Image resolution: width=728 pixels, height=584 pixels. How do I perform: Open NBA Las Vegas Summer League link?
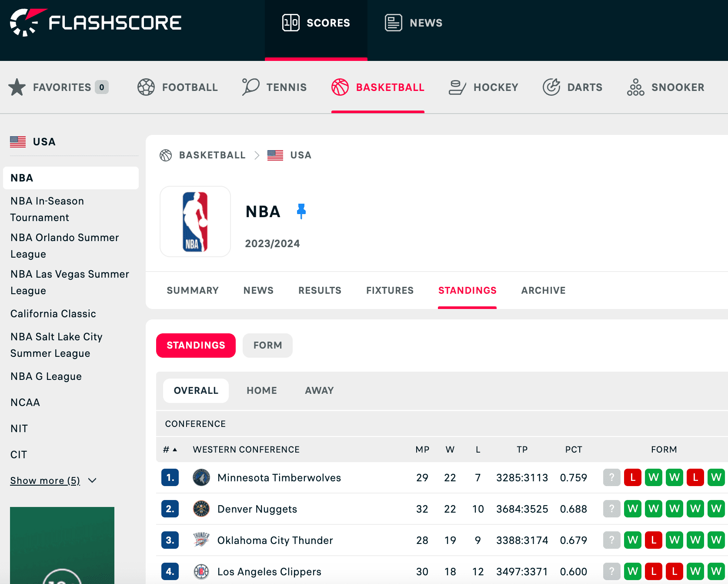click(70, 282)
